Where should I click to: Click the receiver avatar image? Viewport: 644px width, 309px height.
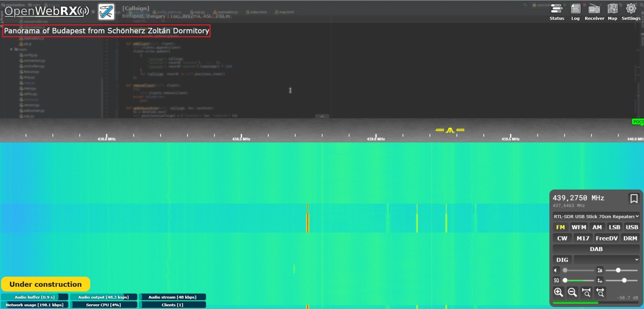click(106, 12)
